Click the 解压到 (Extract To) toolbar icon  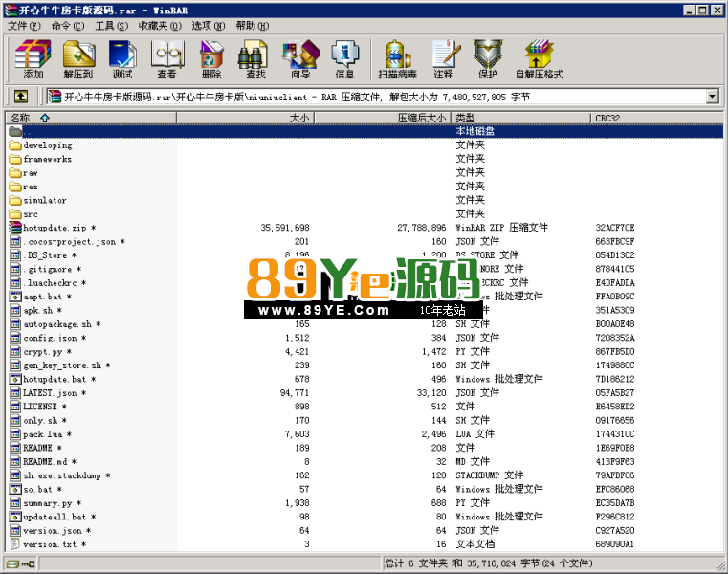[x=78, y=59]
